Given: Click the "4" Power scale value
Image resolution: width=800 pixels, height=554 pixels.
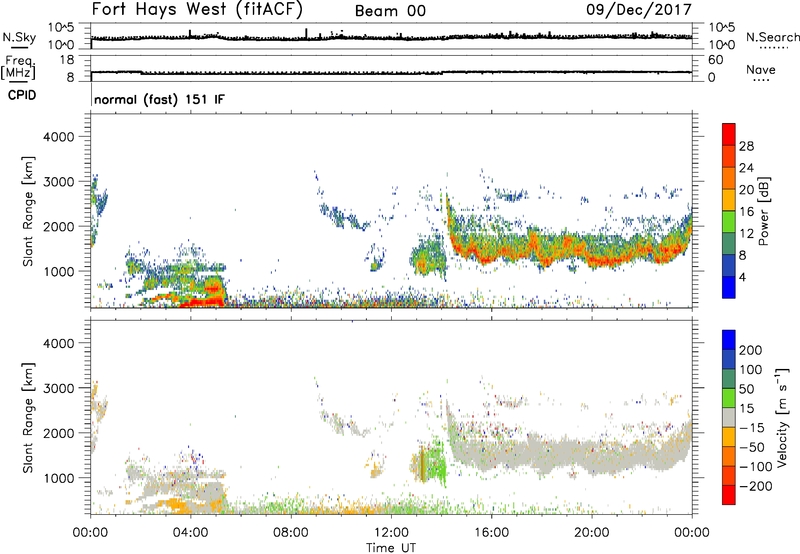Looking at the screenshot, I should click(x=742, y=277).
